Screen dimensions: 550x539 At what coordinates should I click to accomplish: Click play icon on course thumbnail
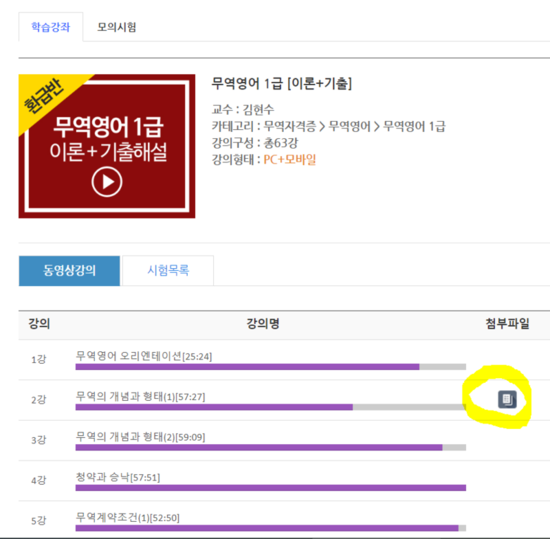[107, 182]
